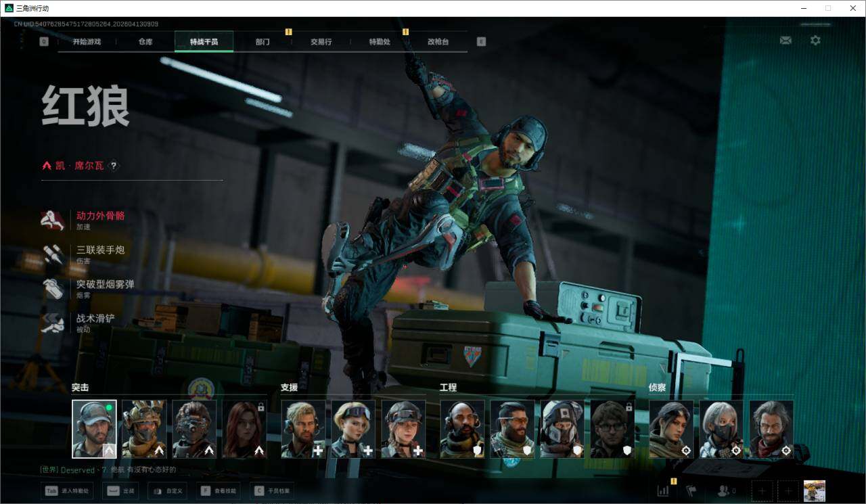The image size is (866, 504).
Task: Click the question mark beside 凯·席尔瓦
Action: coord(114,166)
